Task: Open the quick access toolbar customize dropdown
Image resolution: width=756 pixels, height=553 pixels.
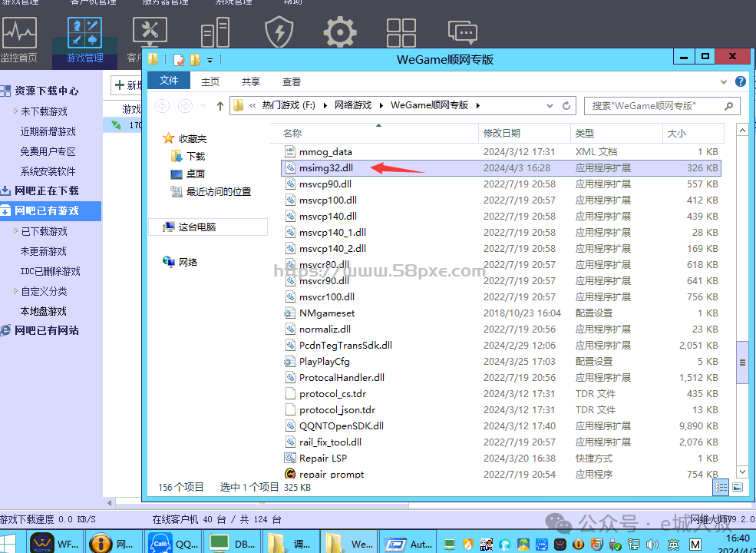Action: pos(210,60)
